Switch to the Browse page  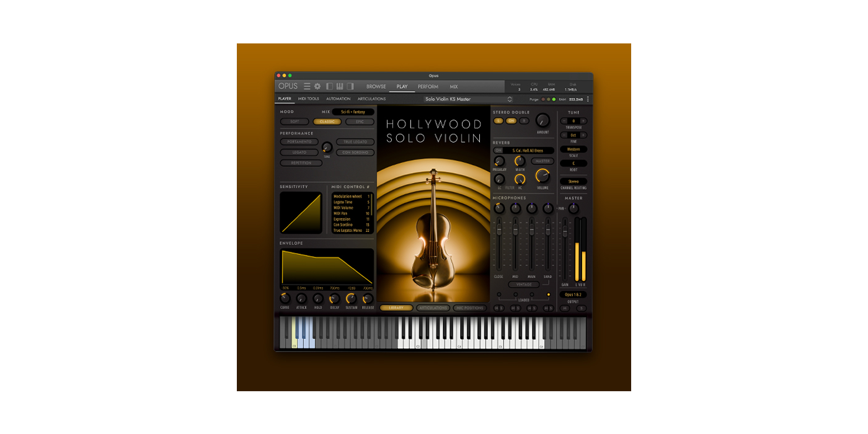tap(376, 86)
